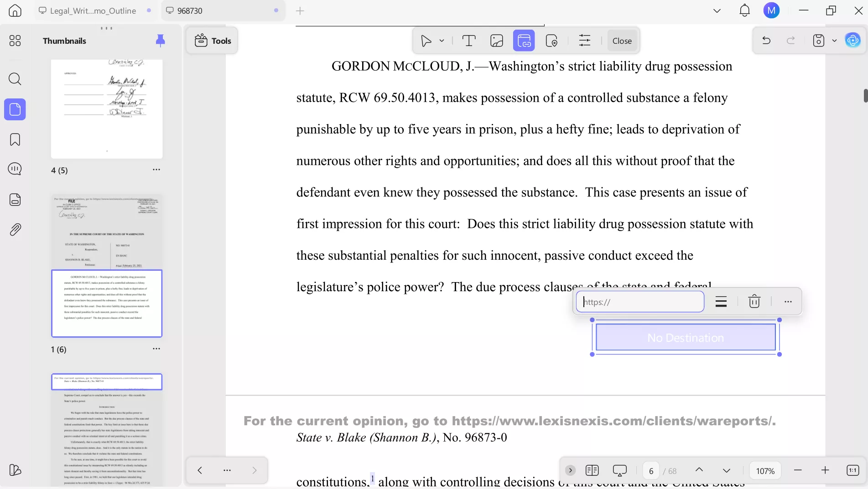The height and width of the screenshot is (489, 868).
Task: Select the Image tool in the toolbar
Action: (x=496, y=41)
